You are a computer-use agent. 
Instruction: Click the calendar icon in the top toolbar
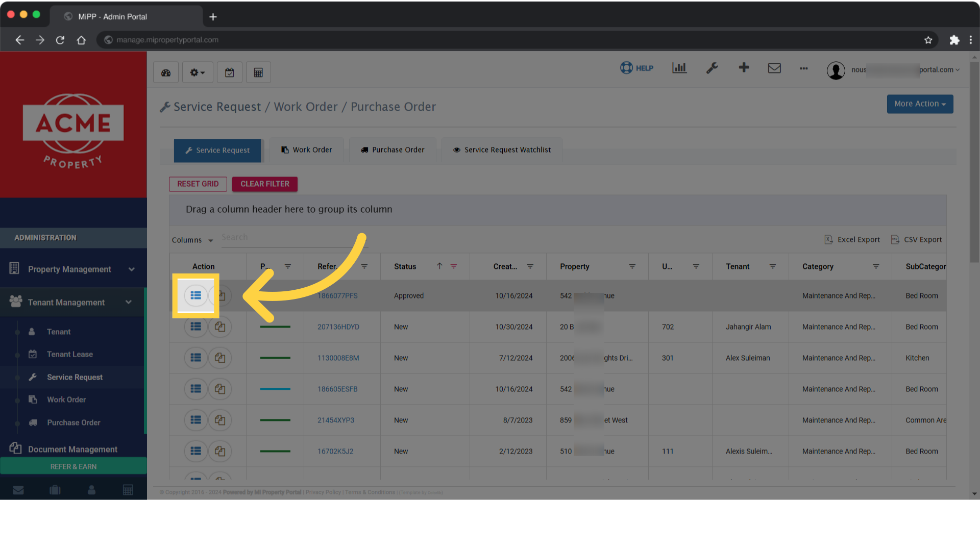[x=229, y=72]
